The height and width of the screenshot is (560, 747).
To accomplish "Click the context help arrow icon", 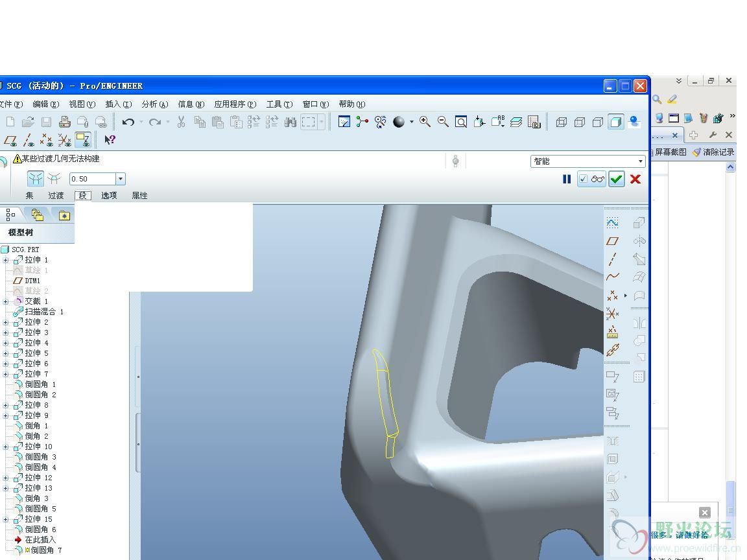I will point(110,139).
